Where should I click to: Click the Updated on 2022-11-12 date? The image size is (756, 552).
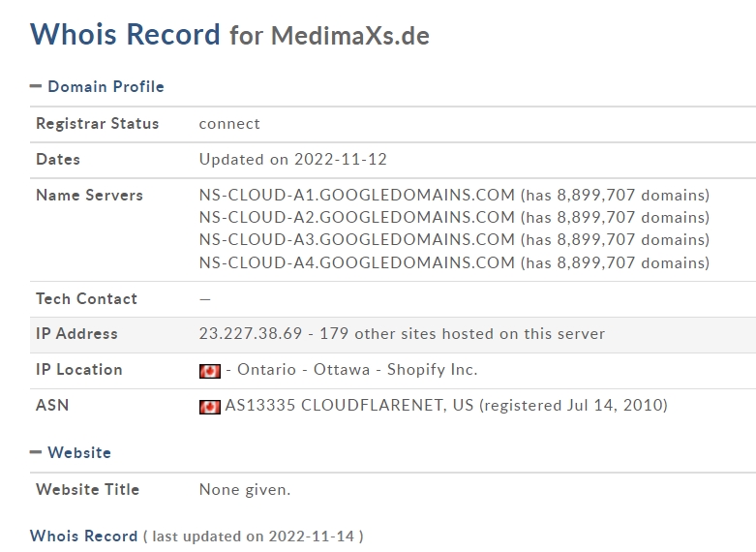point(293,159)
